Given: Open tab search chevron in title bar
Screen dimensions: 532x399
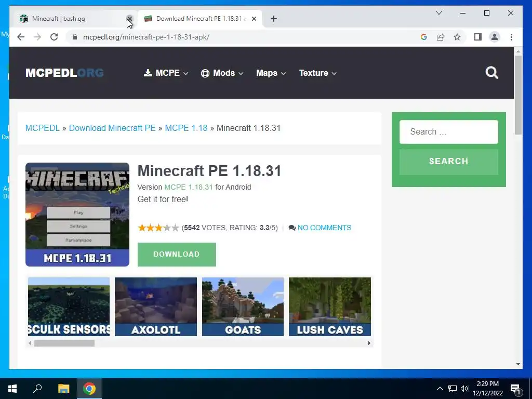Looking at the screenshot, I should 438,13.
